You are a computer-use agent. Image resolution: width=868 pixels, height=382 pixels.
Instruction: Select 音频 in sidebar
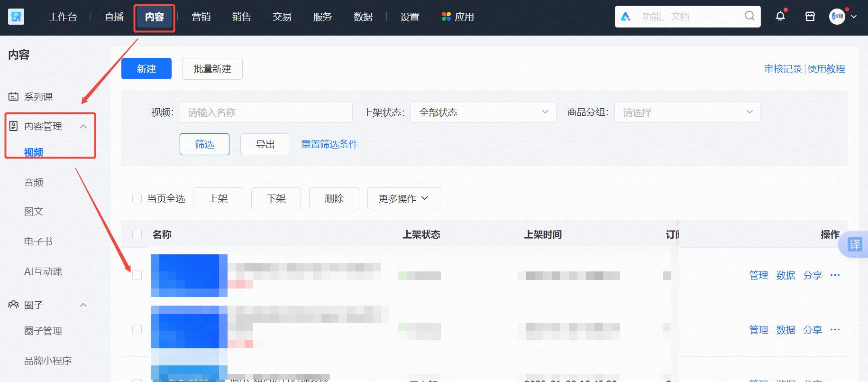click(x=34, y=182)
